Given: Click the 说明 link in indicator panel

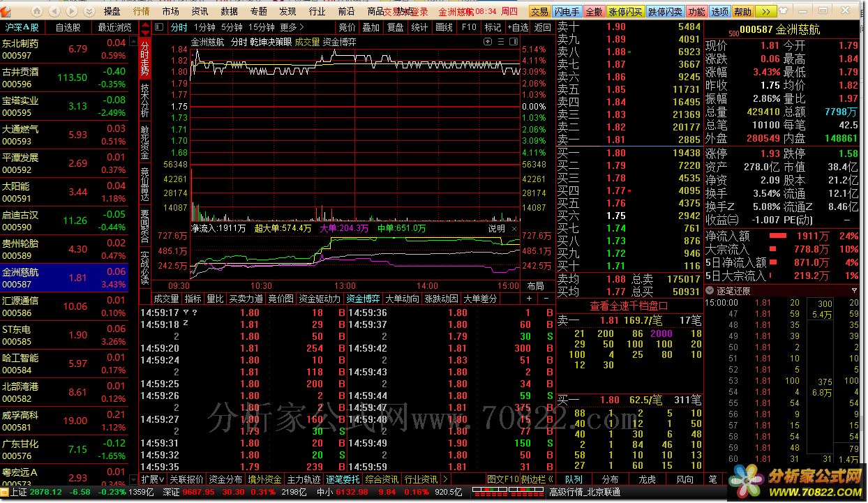Looking at the screenshot, I should click(x=496, y=228).
